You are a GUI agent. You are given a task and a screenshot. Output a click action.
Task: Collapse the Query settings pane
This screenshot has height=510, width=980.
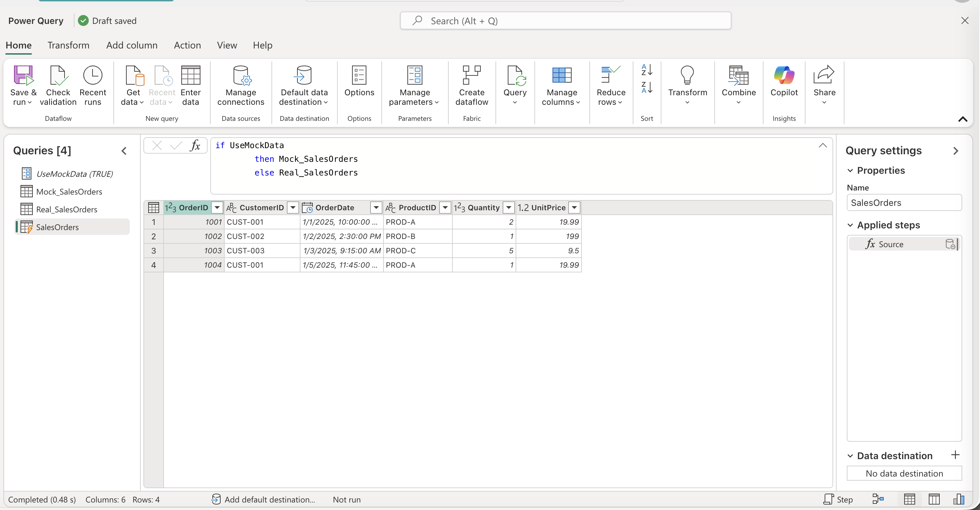coord(956,151)
